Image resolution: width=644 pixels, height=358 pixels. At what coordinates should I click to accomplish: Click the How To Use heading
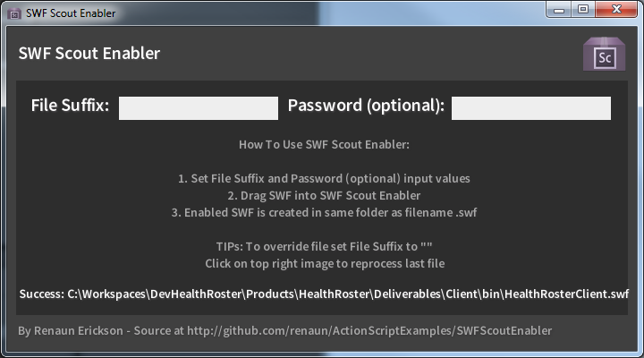tap(324, 145)
